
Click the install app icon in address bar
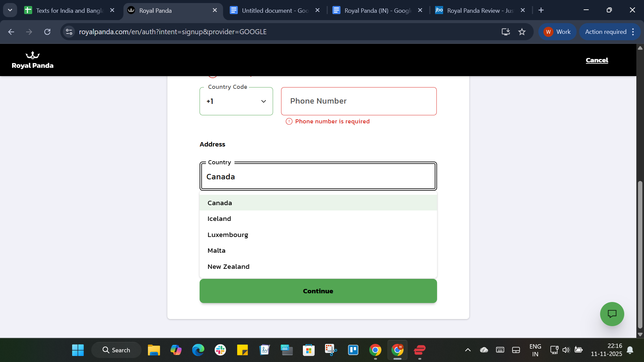pos(505,32)
